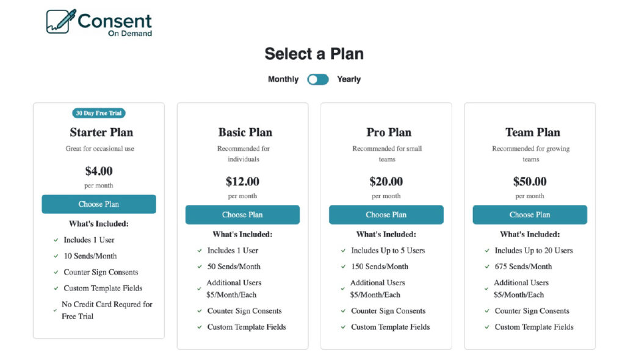Screen dimensions: 625x364
Task: Click the 30 Day Free Trial badge
Action: 99,113
